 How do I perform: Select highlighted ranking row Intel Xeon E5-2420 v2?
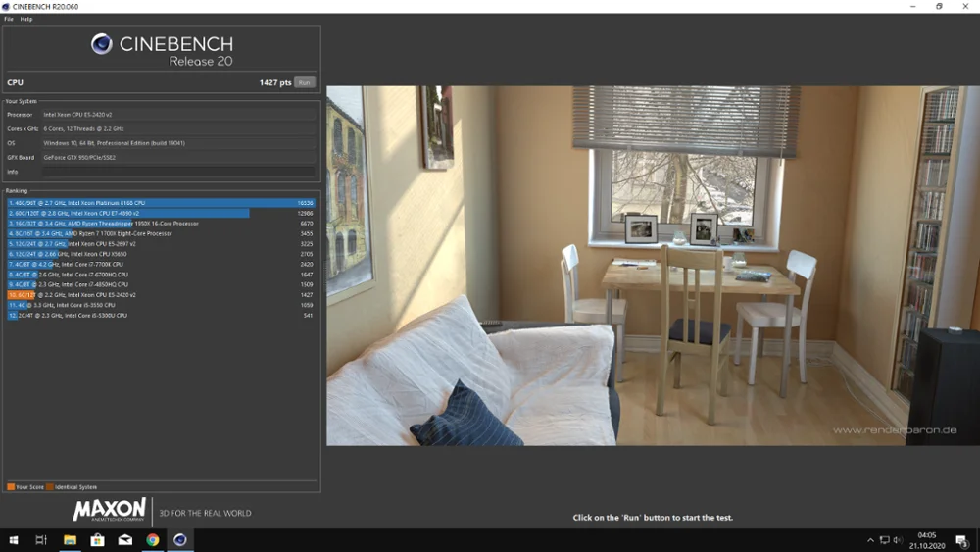[161, 294]
